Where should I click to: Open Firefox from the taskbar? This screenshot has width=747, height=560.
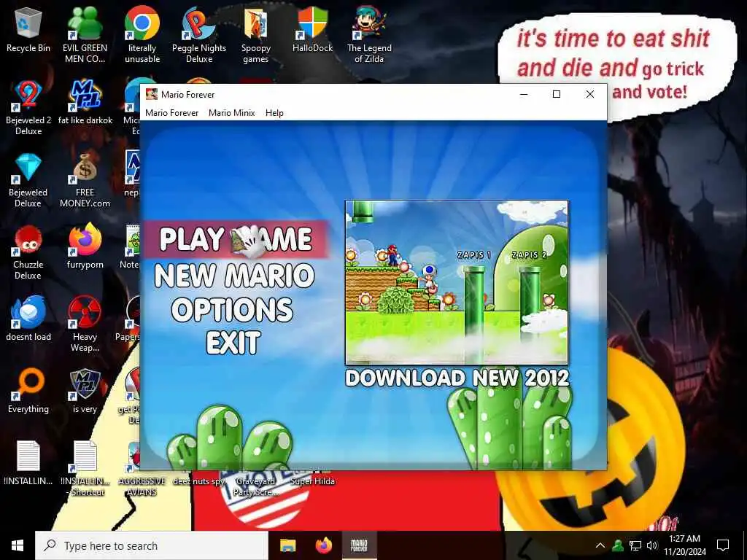point(323,545)
